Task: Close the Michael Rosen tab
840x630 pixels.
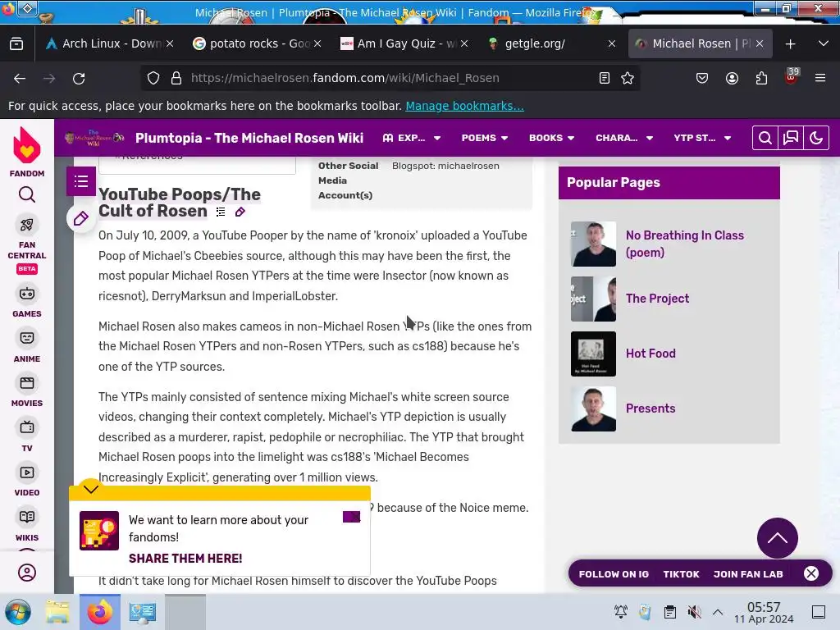Action: click(759, 44)
